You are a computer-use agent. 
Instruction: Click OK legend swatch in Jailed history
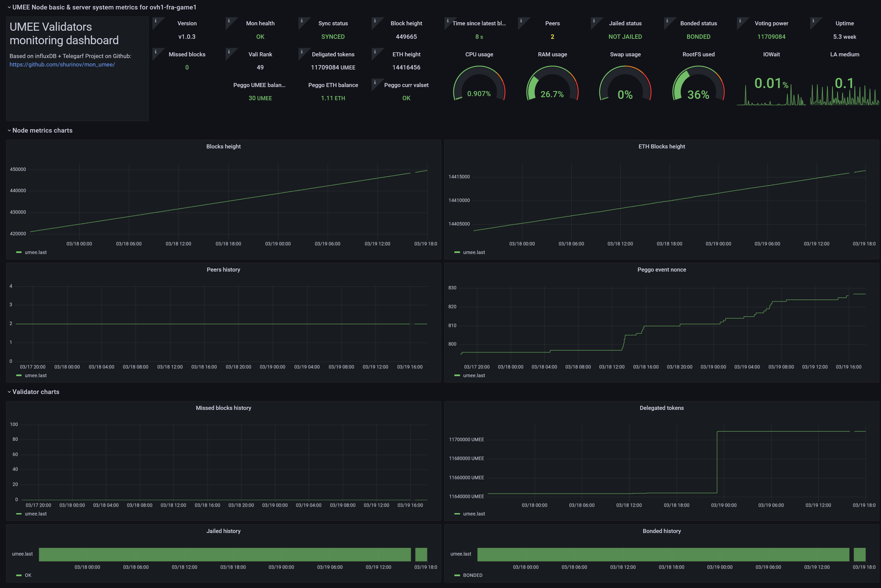coord(19,575)
